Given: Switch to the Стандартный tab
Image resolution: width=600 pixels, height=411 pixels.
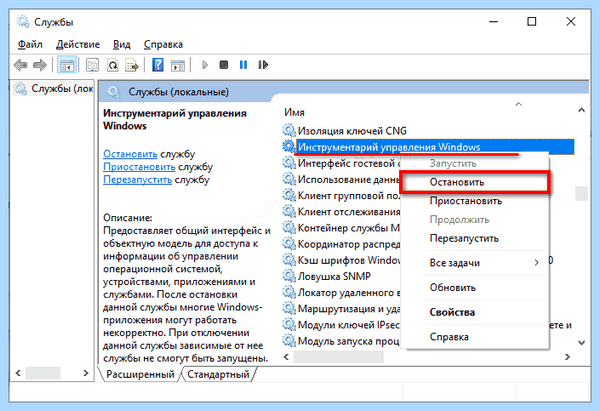Looking at the screenshot, I should click(218, 374).
